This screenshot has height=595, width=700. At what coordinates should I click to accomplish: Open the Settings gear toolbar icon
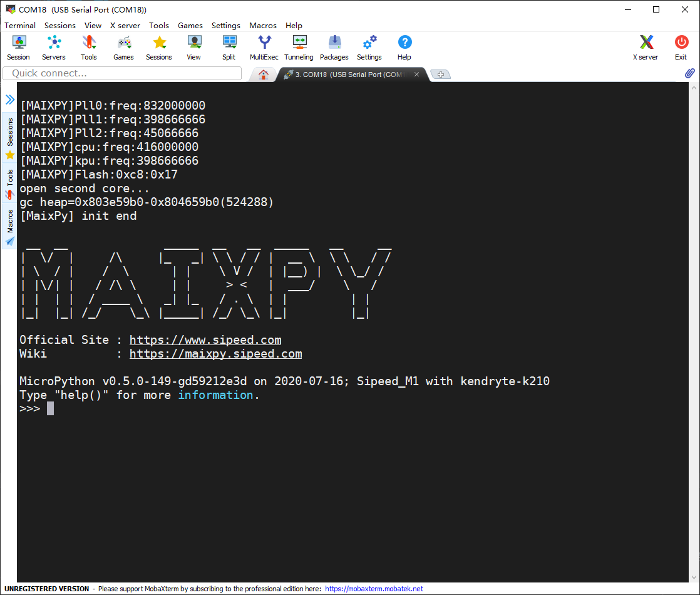coord(369,48)
